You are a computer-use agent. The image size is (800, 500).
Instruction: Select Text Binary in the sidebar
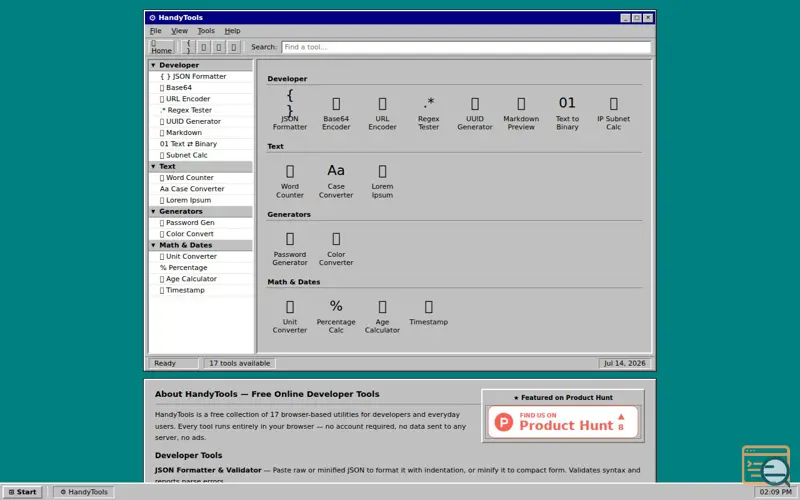pyautogui.click(x=201, y=144)
